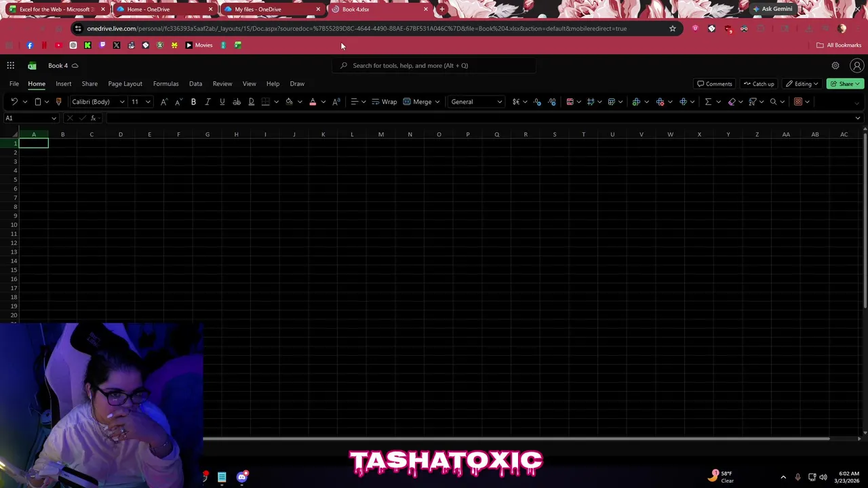
Task: Click the insert function fx icon
Action: (x=94, y=118)
